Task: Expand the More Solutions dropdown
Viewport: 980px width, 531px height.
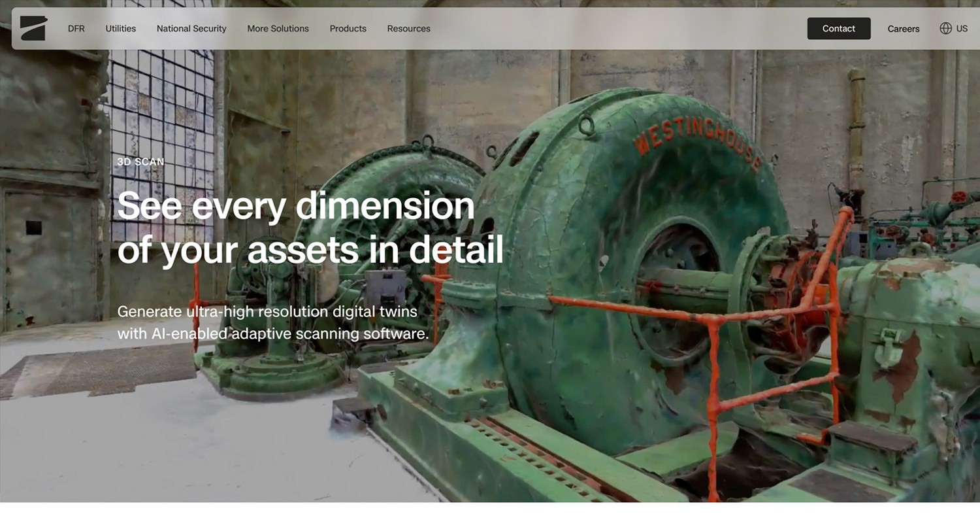Action: (x=278, y=28)
